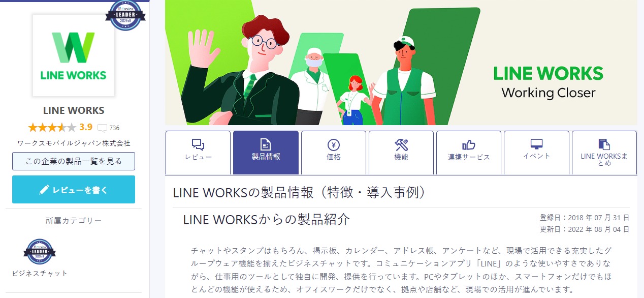Screen dimensions: 644x298
Task: Click the document icon on 製品情報 tab
Action: tap(266, 144)
